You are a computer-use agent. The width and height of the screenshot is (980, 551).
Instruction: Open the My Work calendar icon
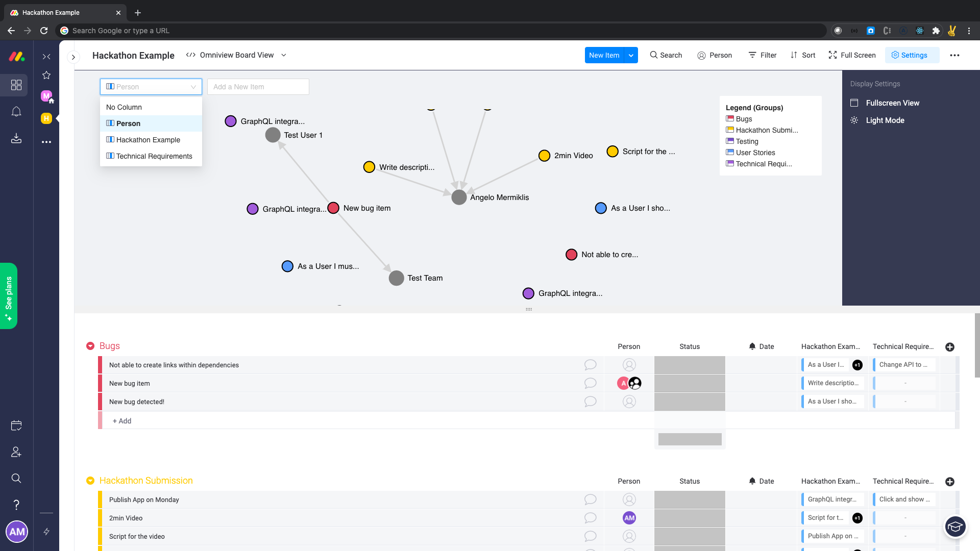[16, 425]
